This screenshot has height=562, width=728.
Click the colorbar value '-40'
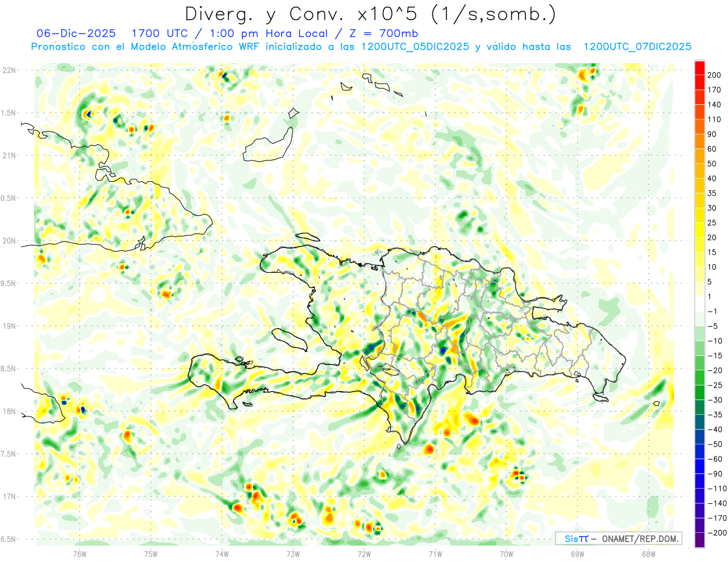pyautogui.click(x=715, y=429)
